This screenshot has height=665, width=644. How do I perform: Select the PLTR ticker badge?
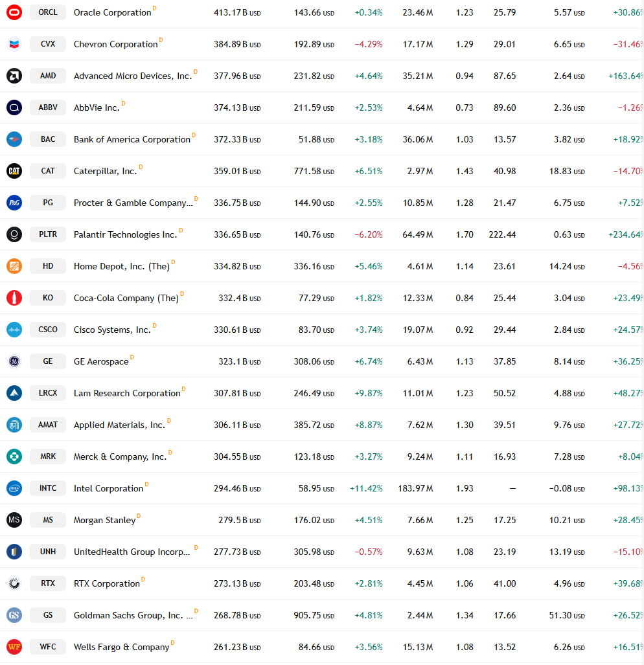(x=48, y=234)
